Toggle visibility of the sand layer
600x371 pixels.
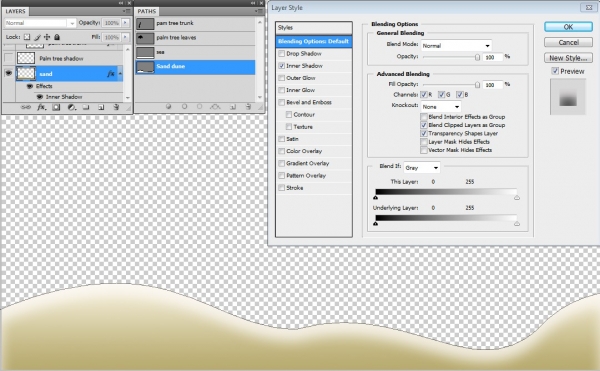click(8, 73)
